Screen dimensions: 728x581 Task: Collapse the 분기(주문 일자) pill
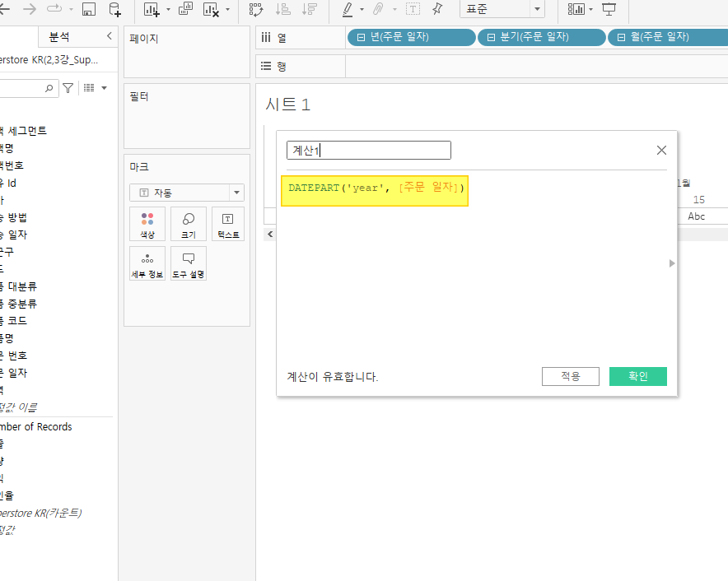(x=491, y=37)
